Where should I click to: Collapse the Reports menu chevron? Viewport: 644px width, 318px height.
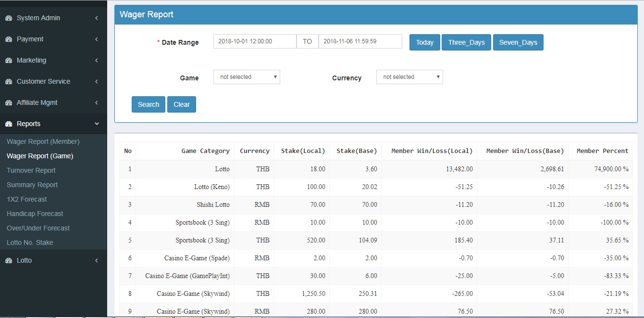(x=97, y=124)
